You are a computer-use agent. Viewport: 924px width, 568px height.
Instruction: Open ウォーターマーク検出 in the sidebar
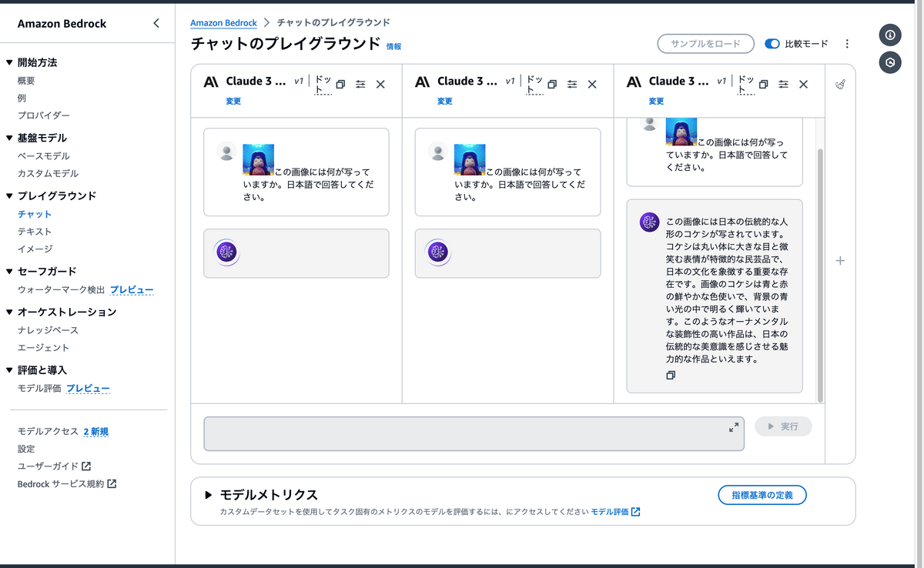pos(62,290)
